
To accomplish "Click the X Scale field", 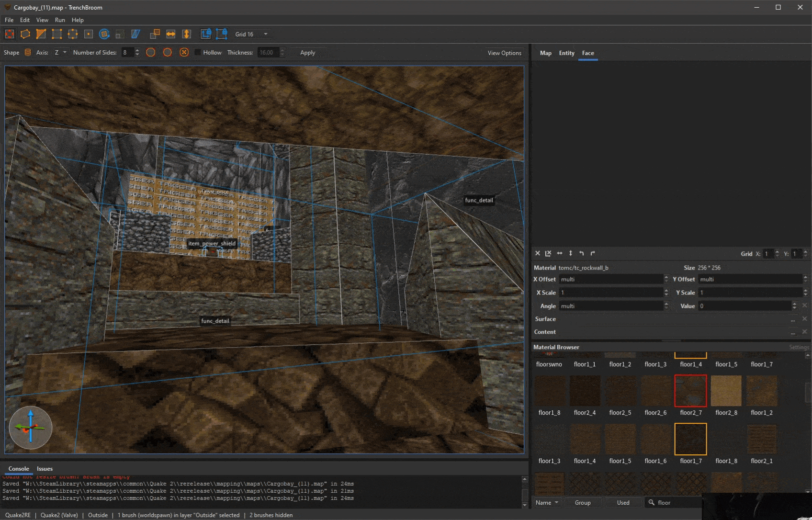I will tap(611, 293).
